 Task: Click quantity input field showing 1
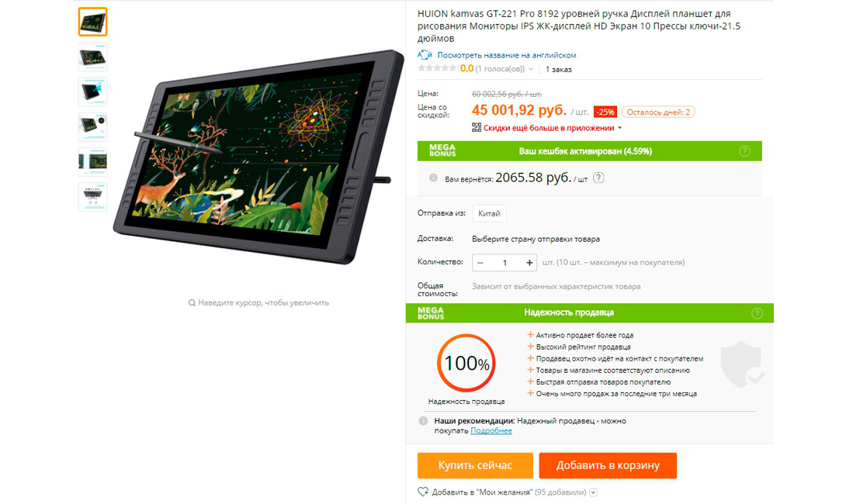click(x=504, y=263)
